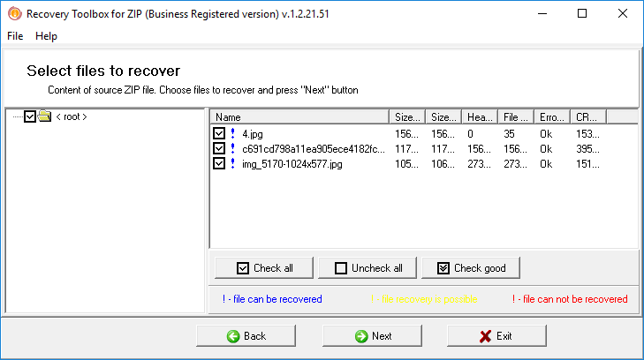Screen dimensions: 644x360
Task: Click the Erro... column header
Action: (x=552, y=116)
